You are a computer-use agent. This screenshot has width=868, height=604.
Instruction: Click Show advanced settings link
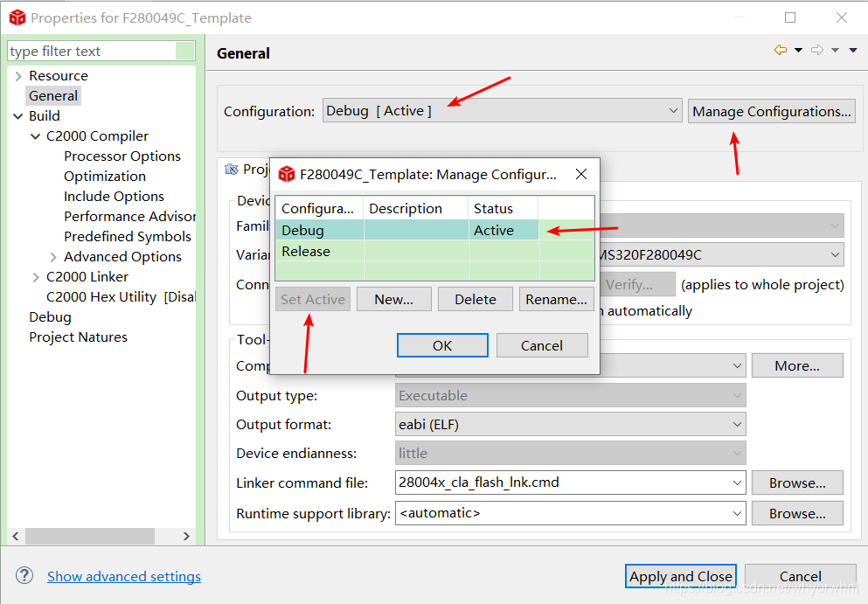pos(124,576)
